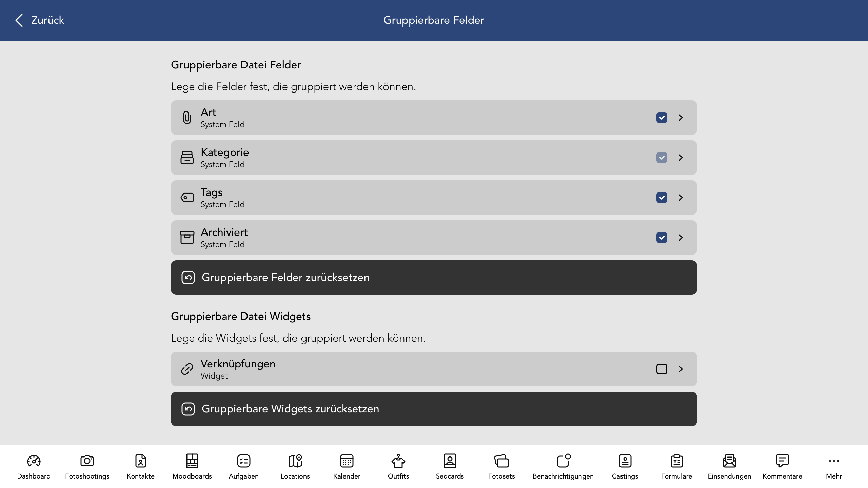Click the paperclip icon in the Art row

[187, 118]
